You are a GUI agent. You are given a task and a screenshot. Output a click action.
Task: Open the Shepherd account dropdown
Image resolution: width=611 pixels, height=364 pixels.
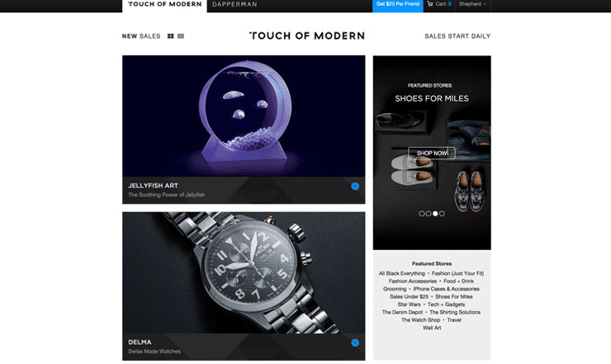(472, 4)
